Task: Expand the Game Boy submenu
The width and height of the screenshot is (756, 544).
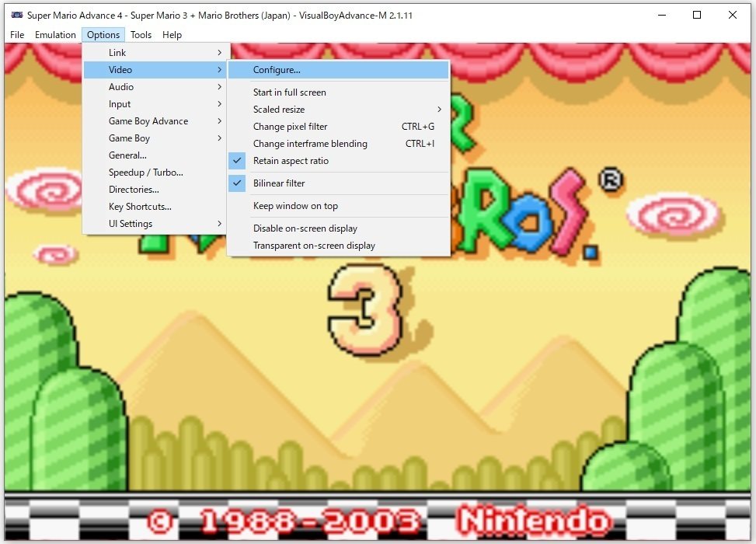Action: 155,138
